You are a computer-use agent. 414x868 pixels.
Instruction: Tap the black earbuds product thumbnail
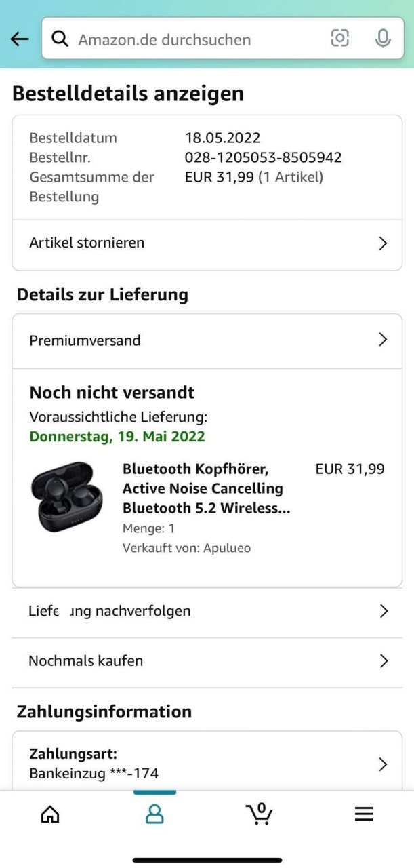(x=66, y=496)
